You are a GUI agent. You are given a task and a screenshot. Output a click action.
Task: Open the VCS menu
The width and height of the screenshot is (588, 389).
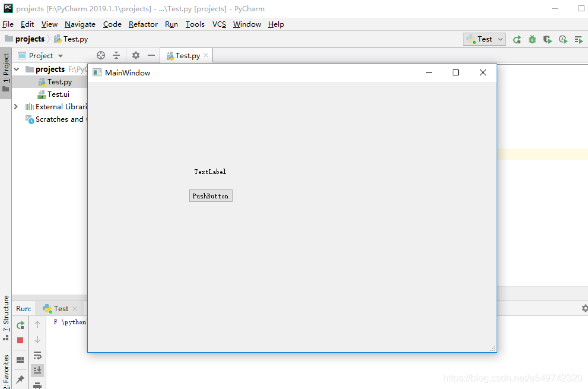click(x=219, y=24)
